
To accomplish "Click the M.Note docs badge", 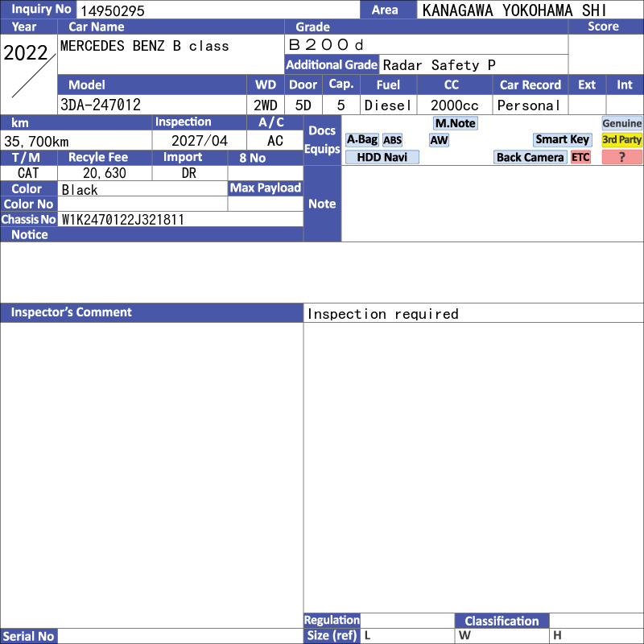I will click(x=455, y=123).
